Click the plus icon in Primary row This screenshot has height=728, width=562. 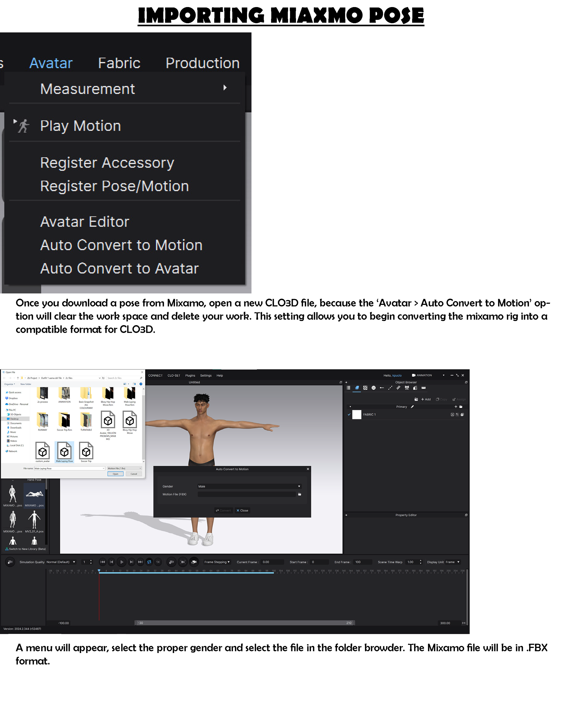pos(456,407)
